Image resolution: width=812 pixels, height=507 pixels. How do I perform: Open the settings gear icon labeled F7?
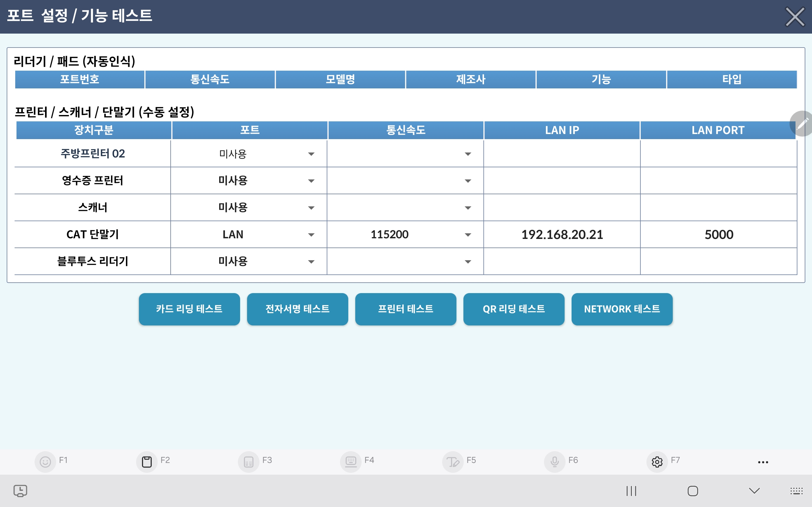pos(657,462)
